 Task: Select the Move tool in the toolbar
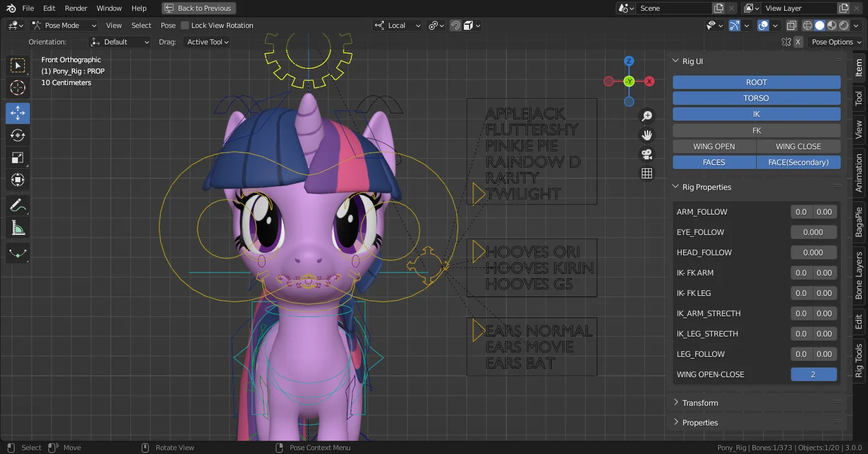(x=17, y=112)
